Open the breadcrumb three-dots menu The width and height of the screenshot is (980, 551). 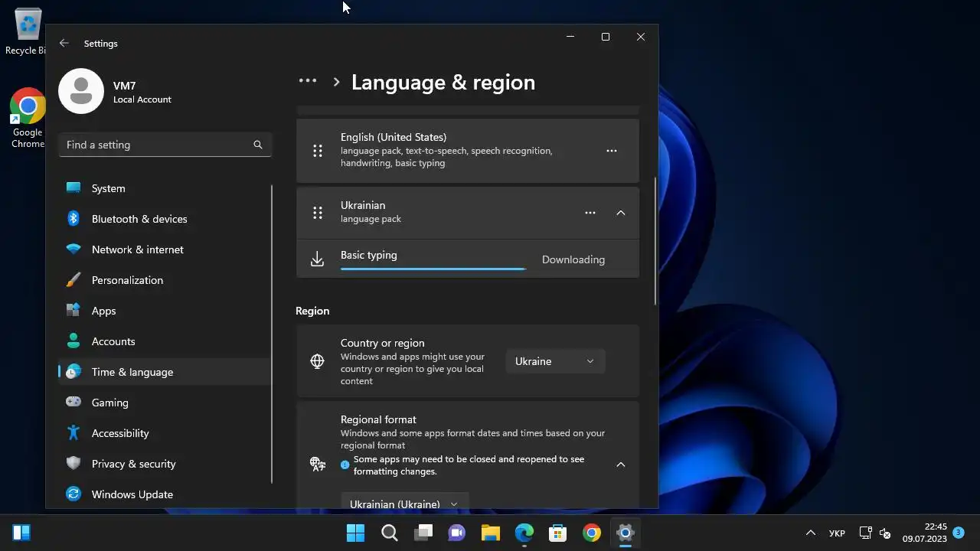[308, 80]
